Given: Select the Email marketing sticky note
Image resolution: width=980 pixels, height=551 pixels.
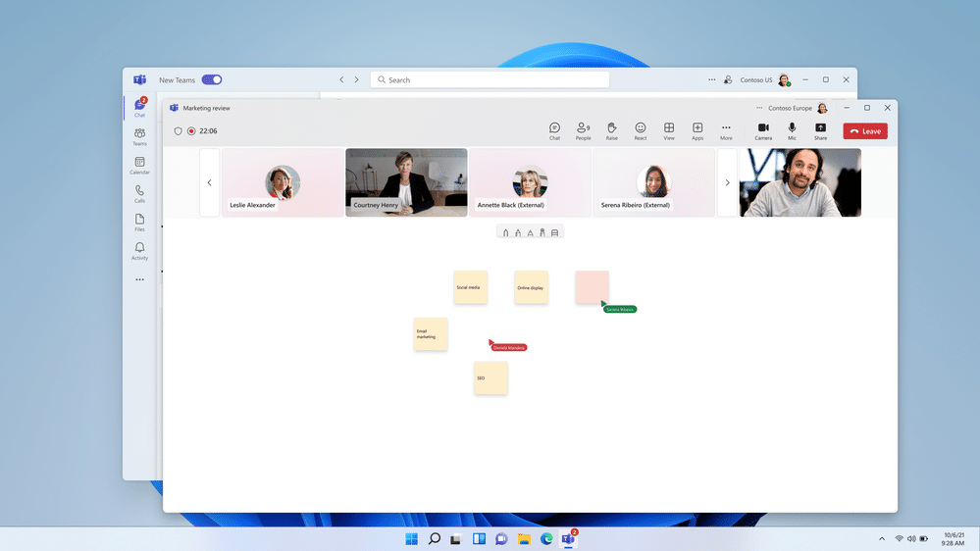Looking at the screenshot, I should click(431, 334).
